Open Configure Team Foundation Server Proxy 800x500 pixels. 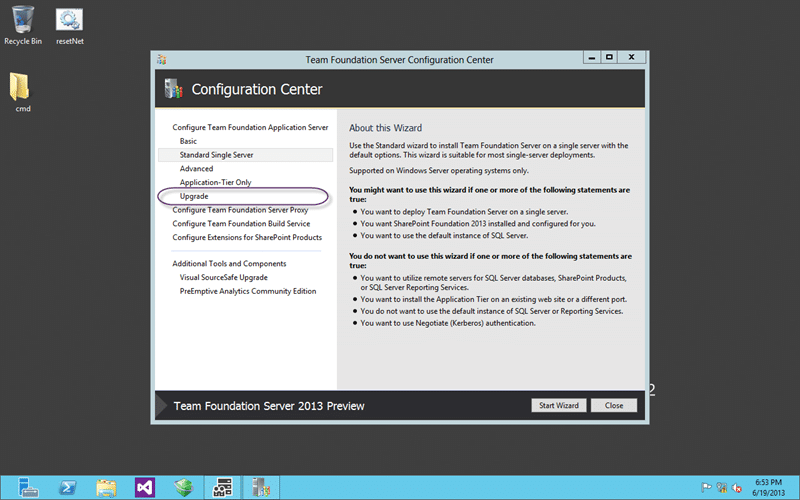[x=240, y=210]
